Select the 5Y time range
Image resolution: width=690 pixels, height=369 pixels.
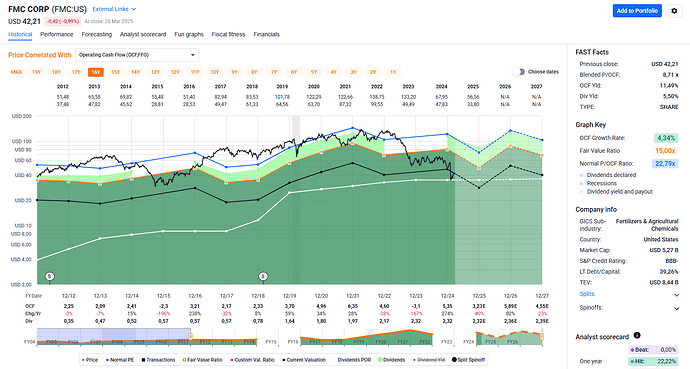tap(313, 72)
